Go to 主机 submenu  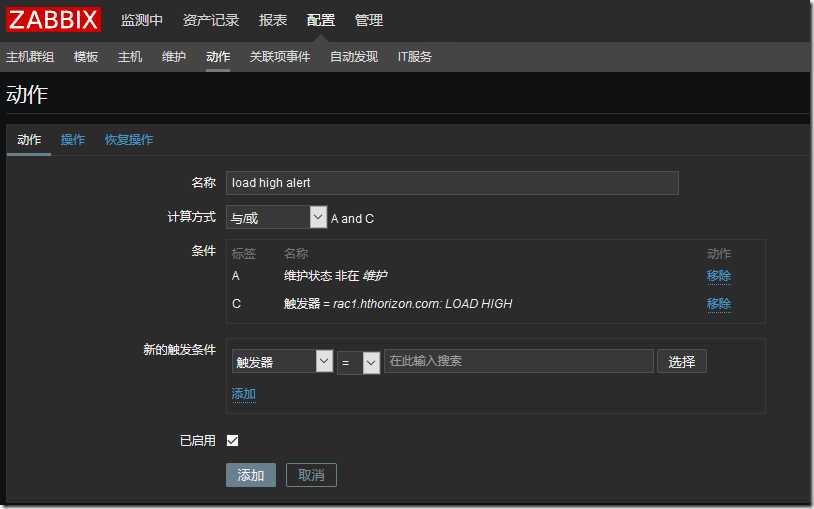click(x=130, y=57)
